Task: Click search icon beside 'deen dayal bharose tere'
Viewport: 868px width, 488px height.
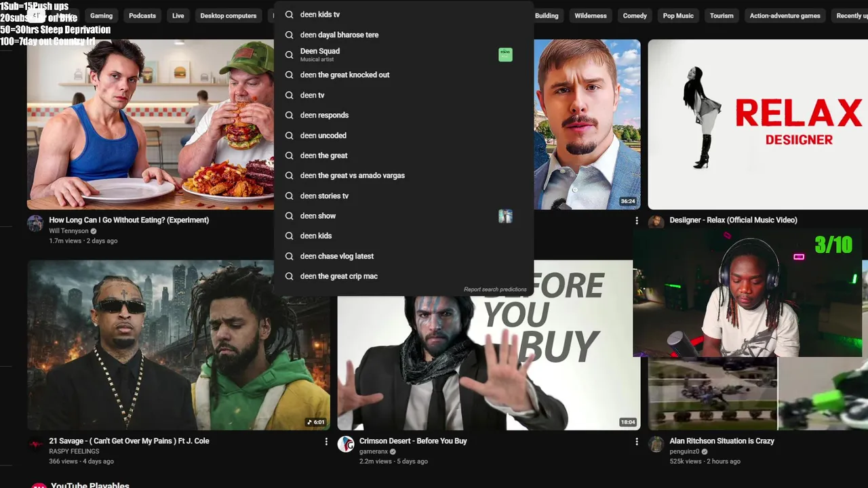Action: pyautogui.click(x=289, y=35)
